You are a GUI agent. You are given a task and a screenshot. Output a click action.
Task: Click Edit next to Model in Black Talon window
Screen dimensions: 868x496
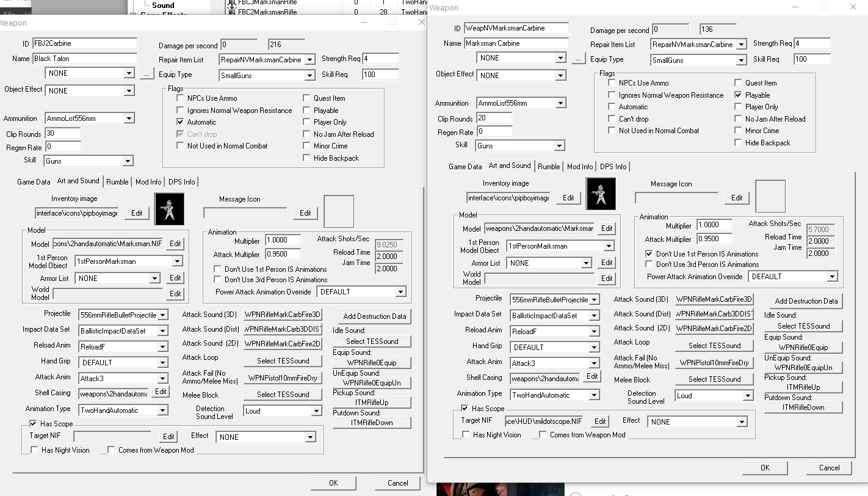point(175,244)
